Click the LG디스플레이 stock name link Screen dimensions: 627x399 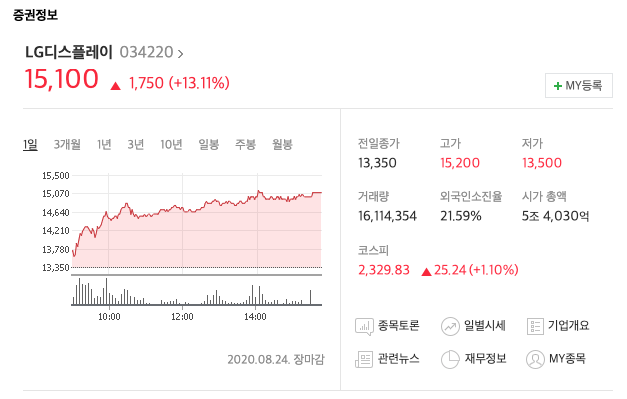click(69, 52)
